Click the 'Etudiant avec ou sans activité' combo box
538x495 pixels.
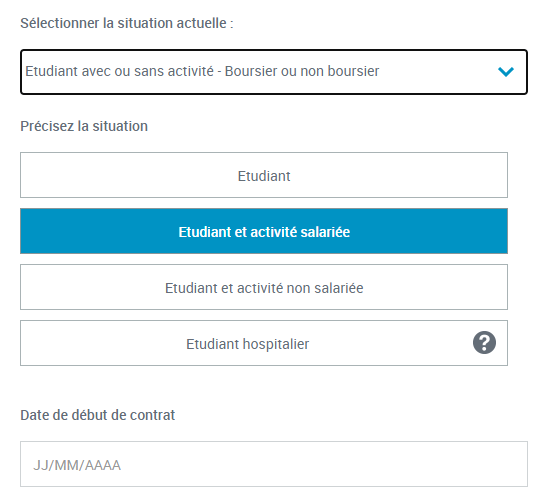(274, 72)
